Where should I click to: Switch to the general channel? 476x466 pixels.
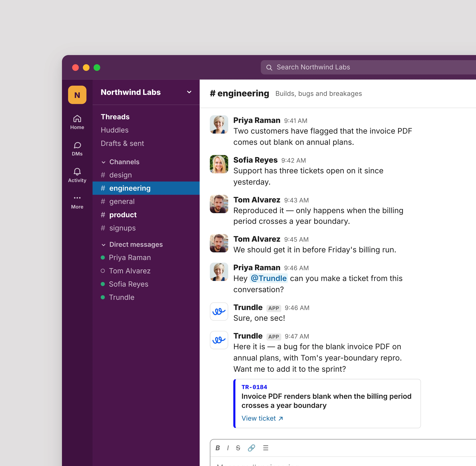pyautogui.click(x=146, y=201)
